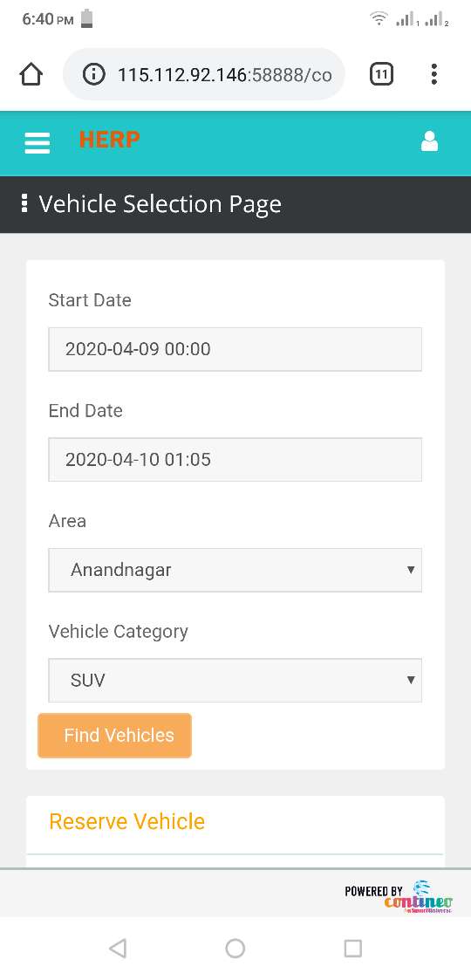
Task: Expand the Vehicle Category dropdown showing SUV
Action: coord(235,680)
